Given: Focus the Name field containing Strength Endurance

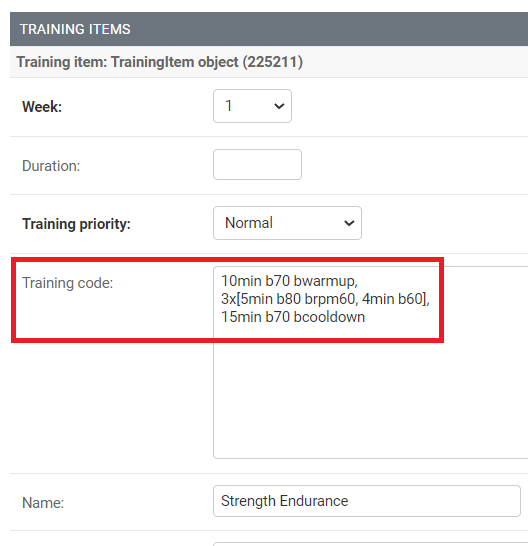Looking at the screenshot, I should [x=367, y=501].
